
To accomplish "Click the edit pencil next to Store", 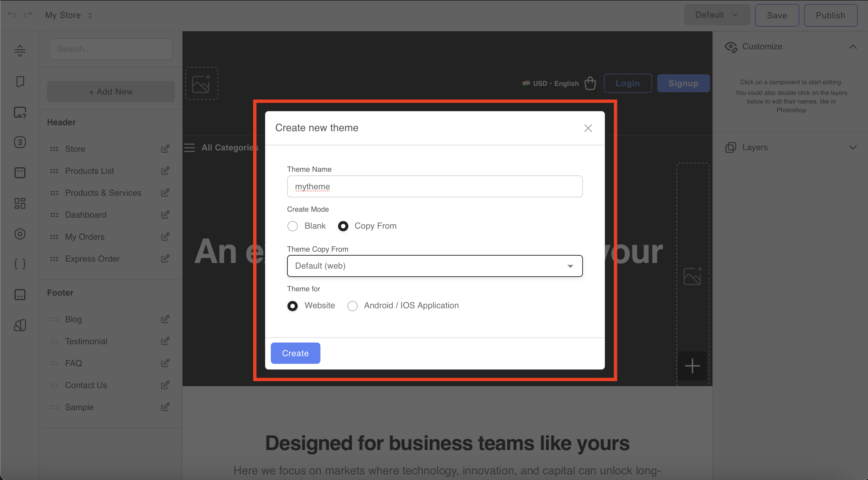I will tap(165, 149).
